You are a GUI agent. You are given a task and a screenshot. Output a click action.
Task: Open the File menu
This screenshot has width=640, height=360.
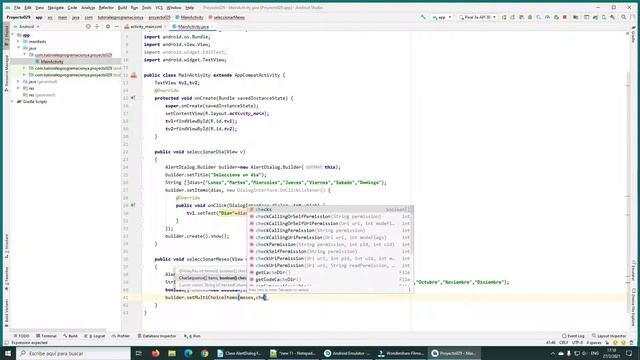(17, 8)
